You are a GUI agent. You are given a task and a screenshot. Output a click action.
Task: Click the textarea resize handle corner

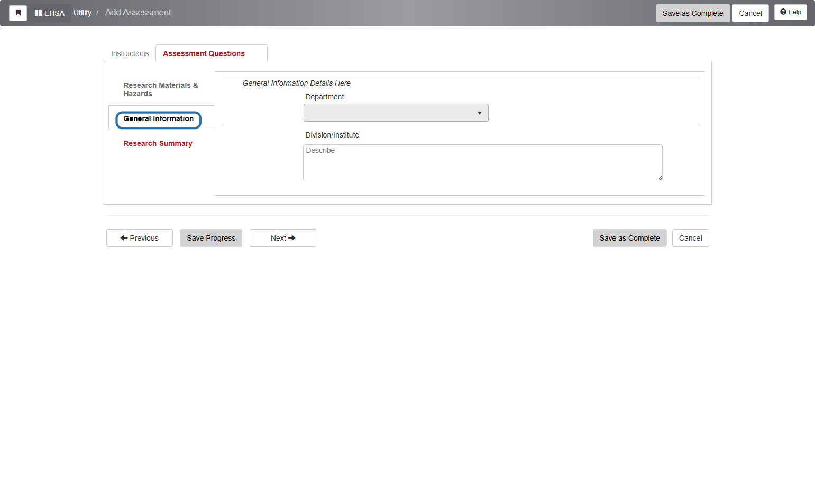coord(660,178)
